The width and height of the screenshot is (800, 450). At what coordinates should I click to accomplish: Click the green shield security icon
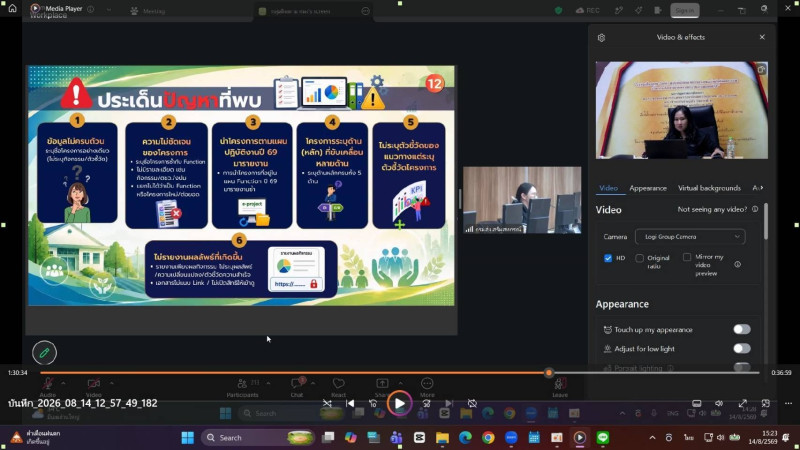pyautogui.click(x=559, y=10)
